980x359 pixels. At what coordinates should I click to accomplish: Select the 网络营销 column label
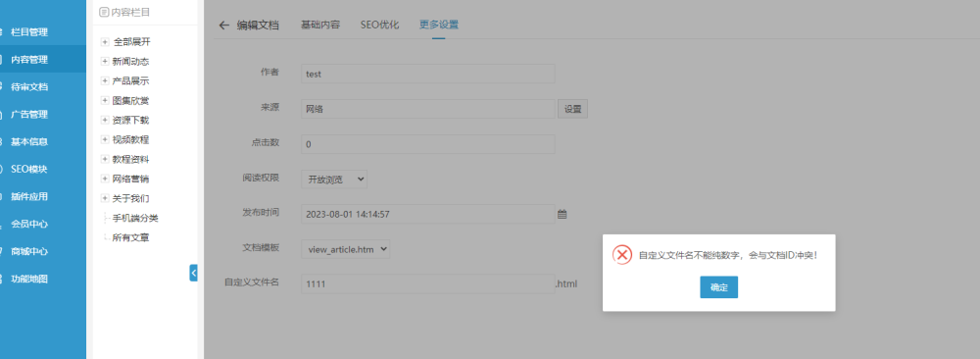[x=130, y=179]
